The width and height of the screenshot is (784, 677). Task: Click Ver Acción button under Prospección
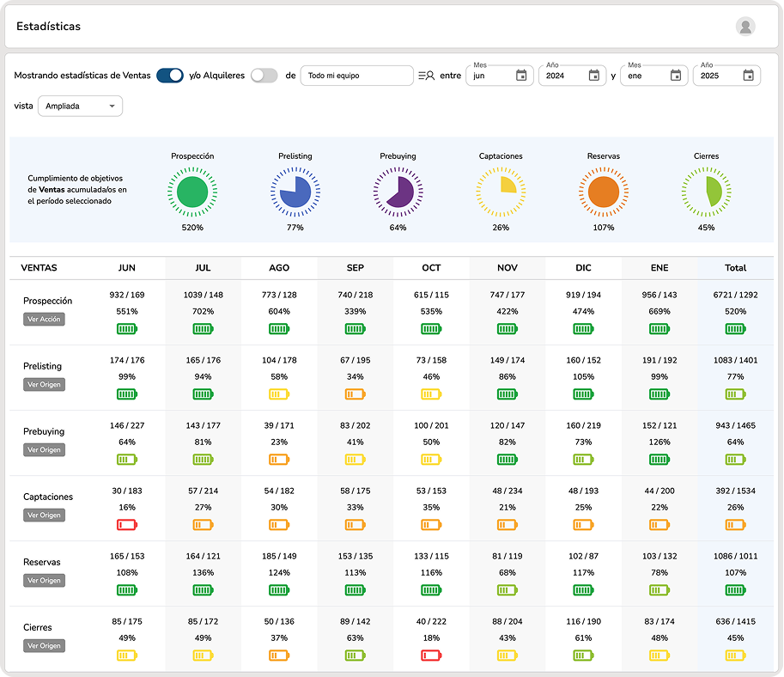click(44, 320)
